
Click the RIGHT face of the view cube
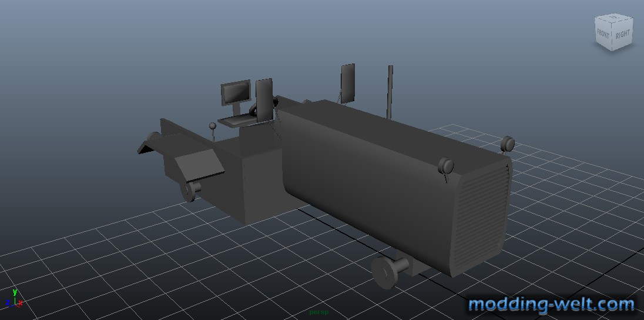(623, 34)
